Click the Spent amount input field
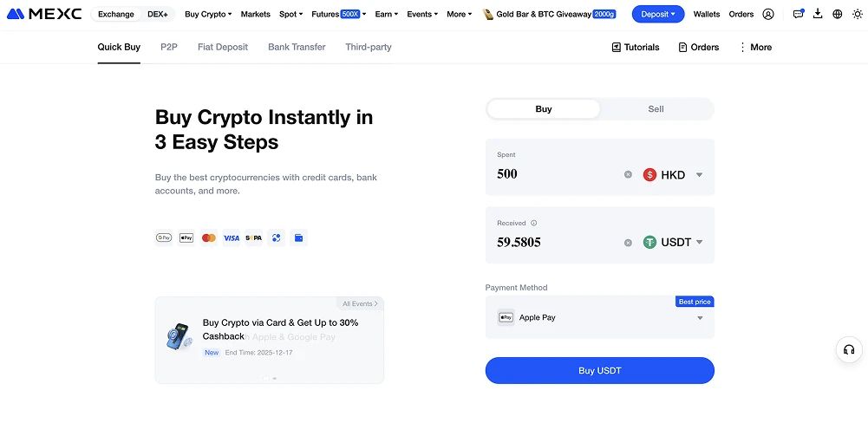868x436 pixels. pyautogui.click(x=555, y=174)
